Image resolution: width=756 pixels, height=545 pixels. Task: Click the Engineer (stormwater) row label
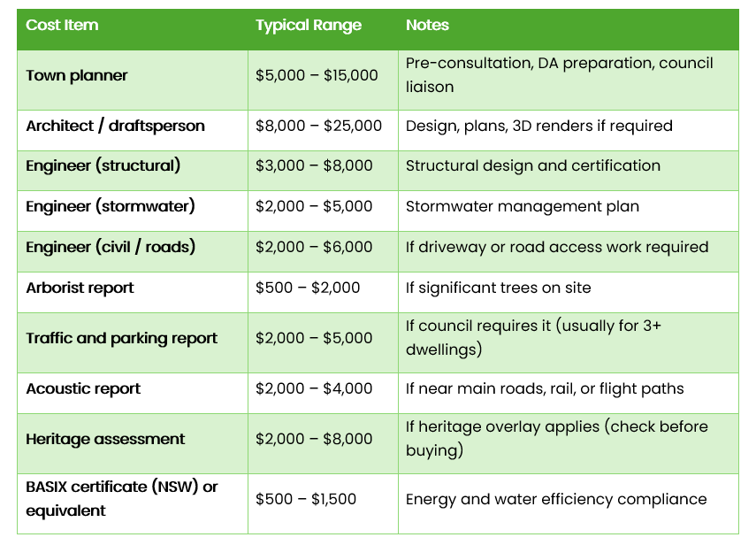(x=111, y=206)
